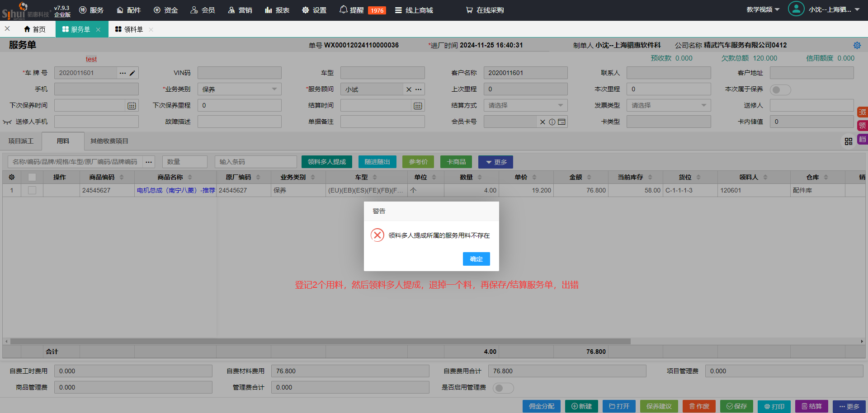The width and height of the screenshot is (868, 413).
Task: Click the grid layout icon above the table
Action: tap(849, 141)
